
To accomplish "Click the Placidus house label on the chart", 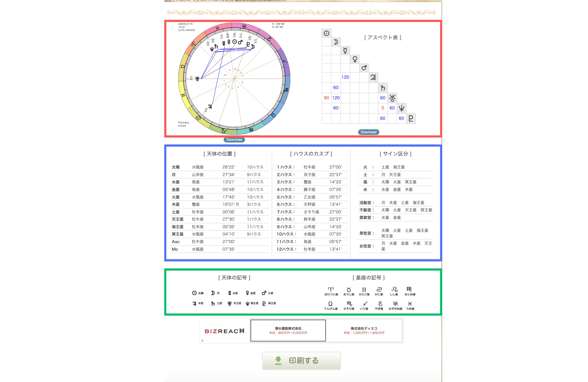I will coord(184,124).
